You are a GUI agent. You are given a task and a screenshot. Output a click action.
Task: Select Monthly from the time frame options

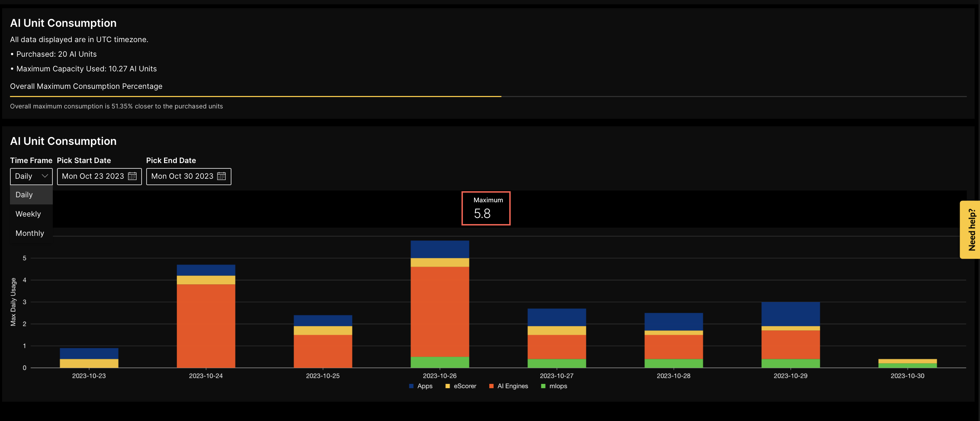(x=30, y=233)
